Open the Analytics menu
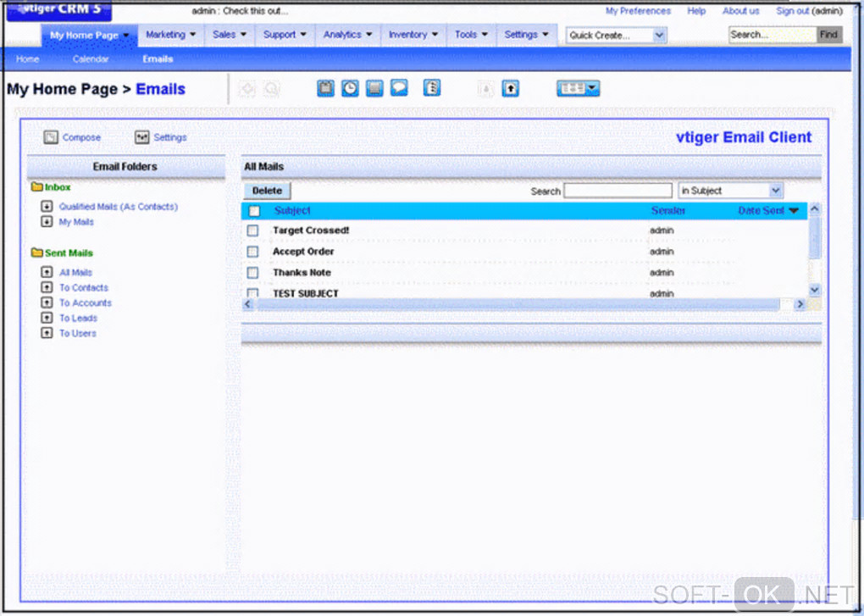 click(x=347, y=34)
